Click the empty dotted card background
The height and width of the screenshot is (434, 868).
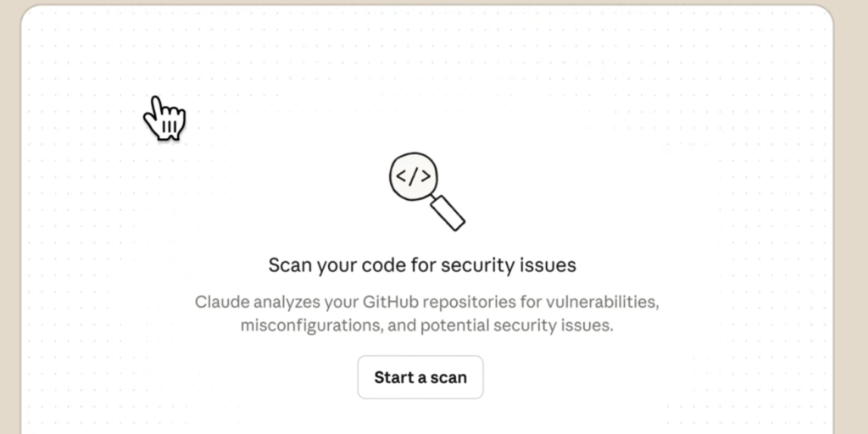pyautogui.click(x=678, y=127)
